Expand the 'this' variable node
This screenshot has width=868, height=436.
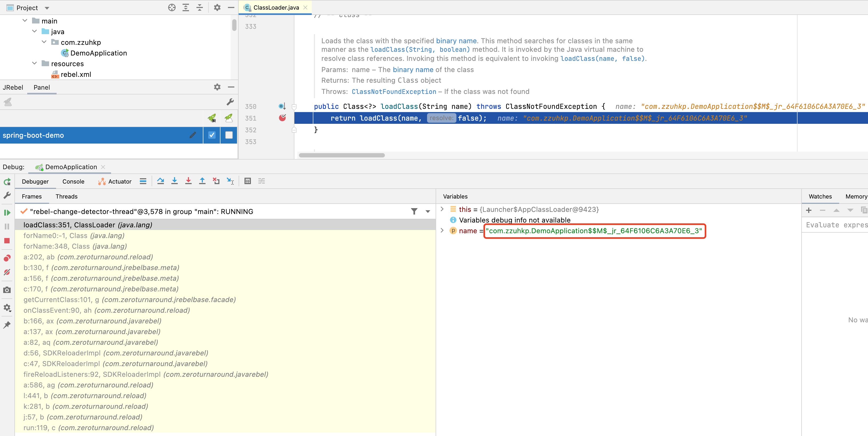pos(442,209)
